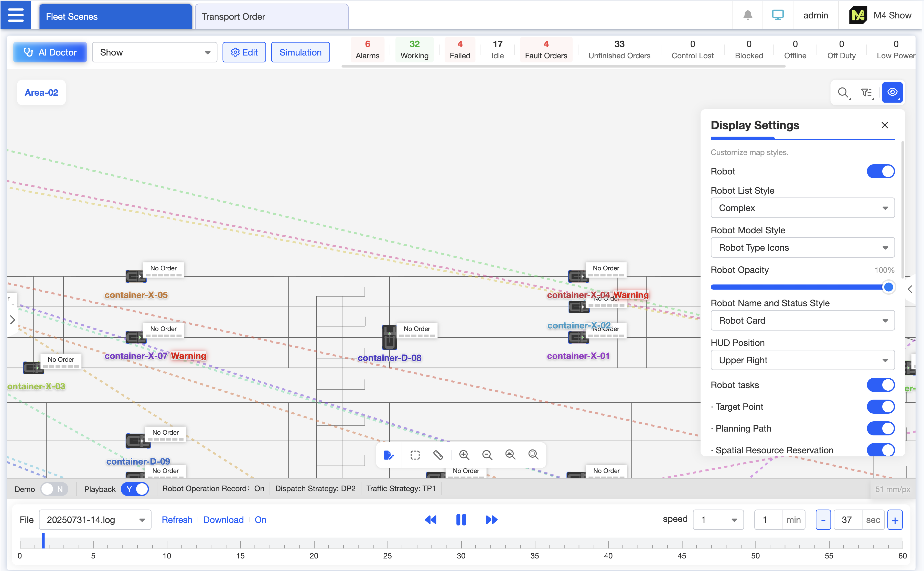The image size is (924, 571).
Task: Click the Robot Opacity slider handle
Action: pos(888,287)
